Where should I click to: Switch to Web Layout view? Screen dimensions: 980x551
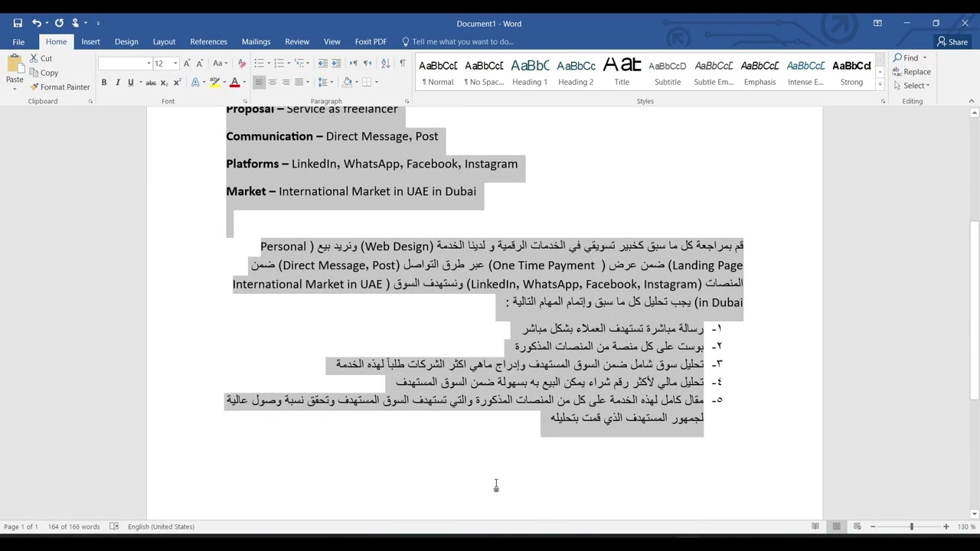point(857,527)
